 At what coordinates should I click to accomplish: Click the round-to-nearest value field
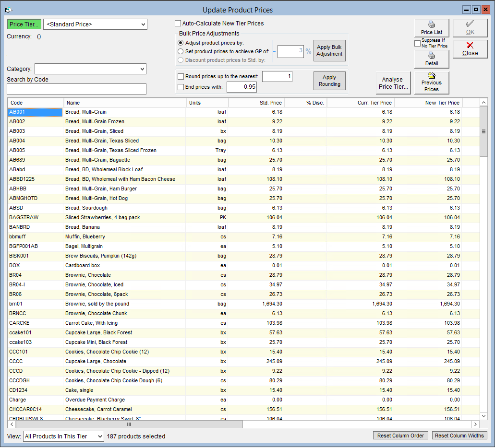coord(277,76)
